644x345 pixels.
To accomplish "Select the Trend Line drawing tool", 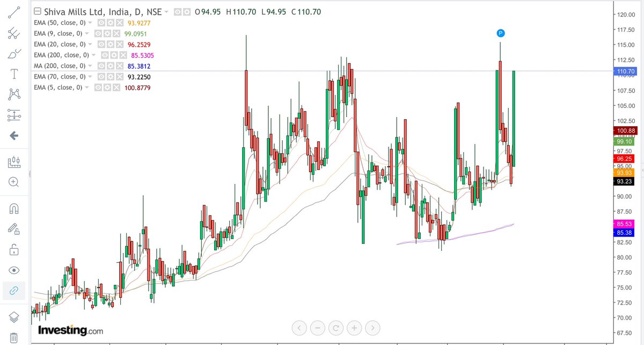I will click(14, 13).
